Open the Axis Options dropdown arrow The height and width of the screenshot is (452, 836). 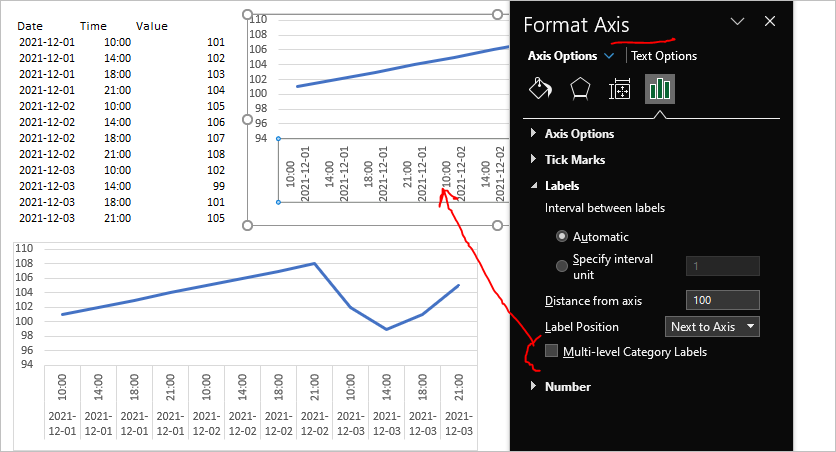pos(609,55)
